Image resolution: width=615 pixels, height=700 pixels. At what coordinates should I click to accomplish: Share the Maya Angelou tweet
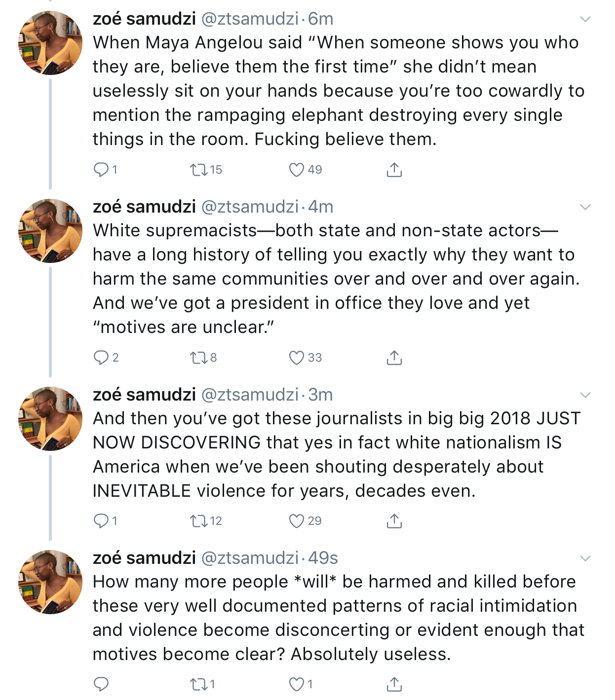click(394, 170)
